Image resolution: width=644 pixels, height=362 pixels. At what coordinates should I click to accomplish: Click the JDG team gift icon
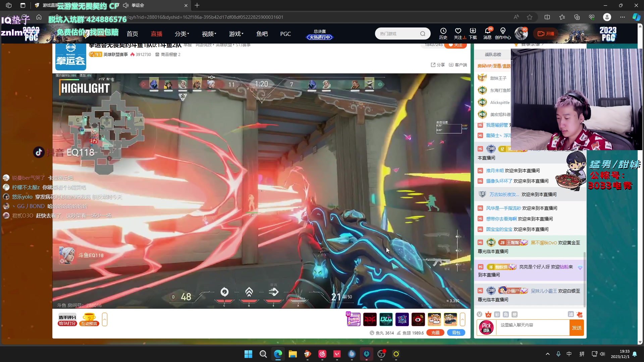pos(370,319)
